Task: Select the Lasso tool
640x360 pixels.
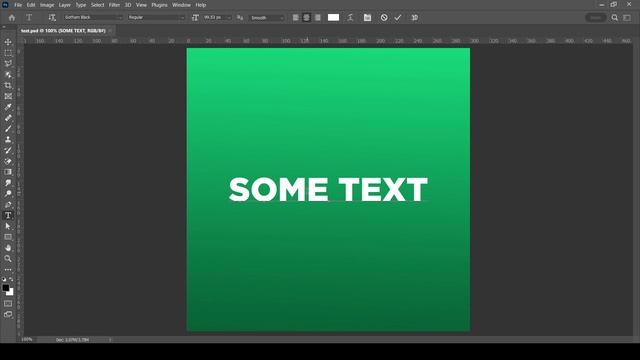Action: coord(8,64)
